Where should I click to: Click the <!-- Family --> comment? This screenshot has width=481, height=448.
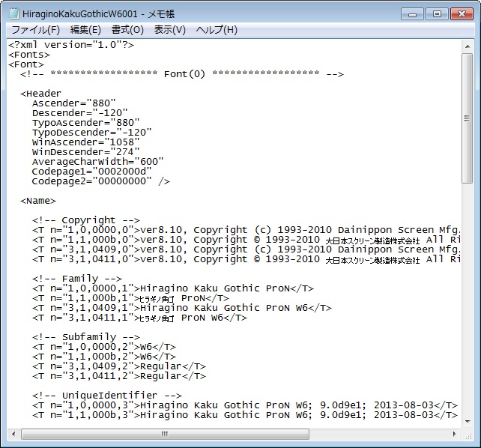[77, 279]
